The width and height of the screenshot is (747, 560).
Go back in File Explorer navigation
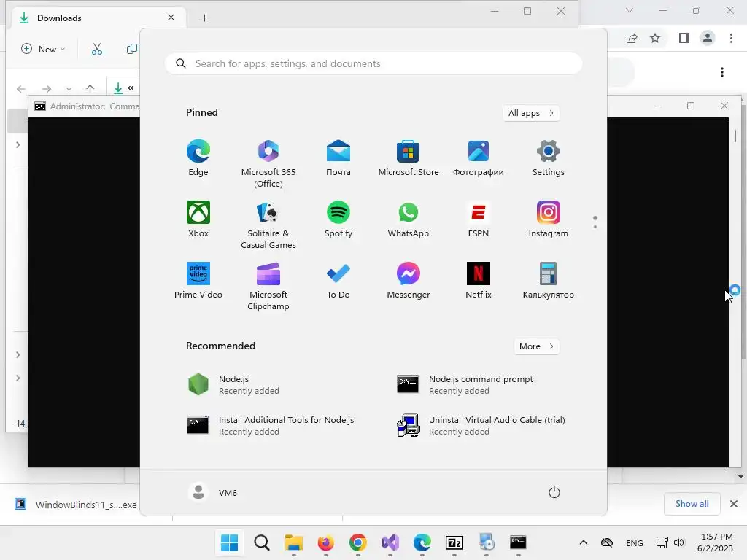tap(21, 88)
